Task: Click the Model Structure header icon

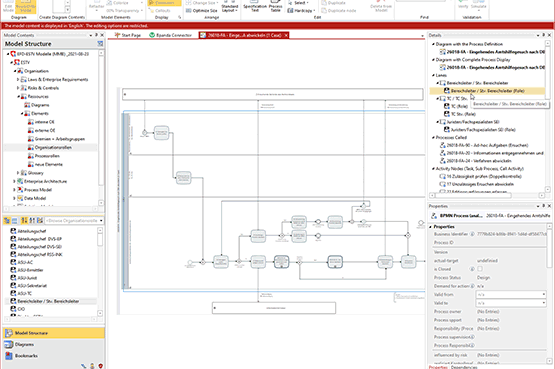Action: [100, 44]
